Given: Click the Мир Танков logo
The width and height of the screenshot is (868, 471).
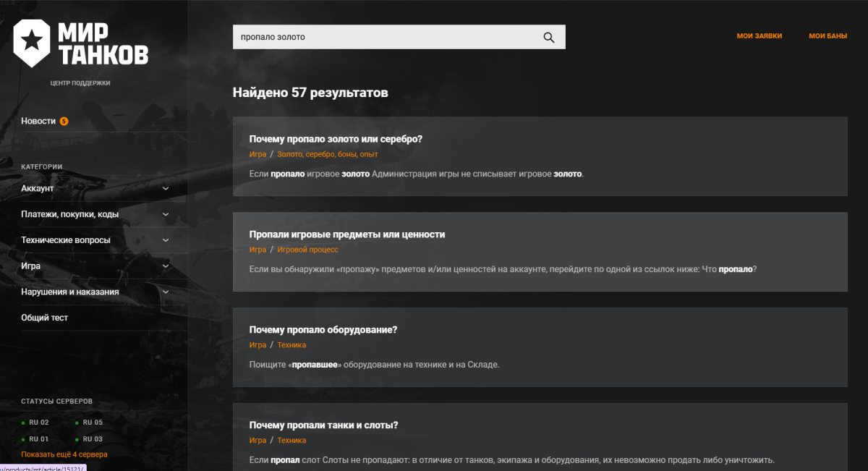Looking at the screenshot, I should coord(80,43).
